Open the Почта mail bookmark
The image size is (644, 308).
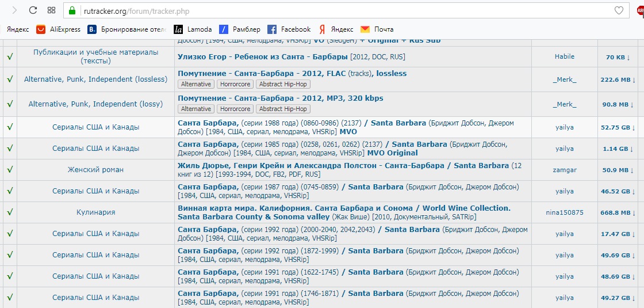(x=377, y=29)
